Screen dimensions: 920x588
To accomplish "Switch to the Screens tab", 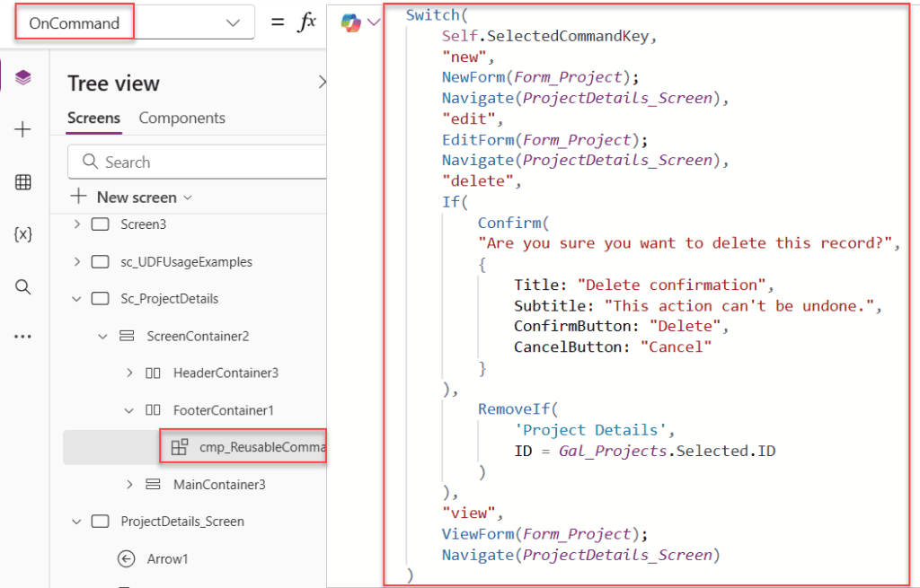I will tap(93, 118).
